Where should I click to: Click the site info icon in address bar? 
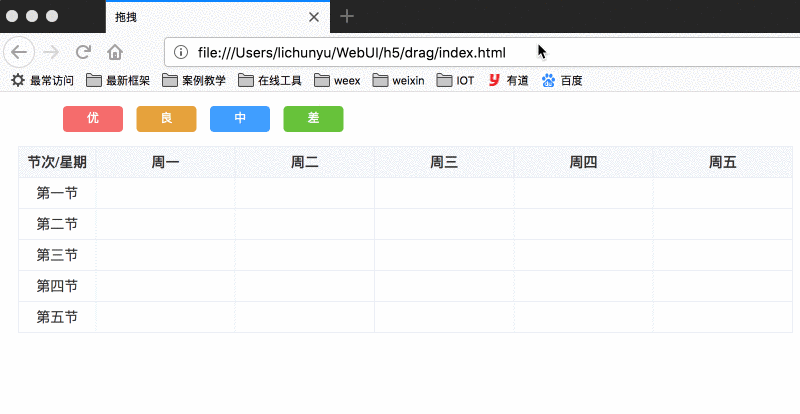(x=181, y=53)
